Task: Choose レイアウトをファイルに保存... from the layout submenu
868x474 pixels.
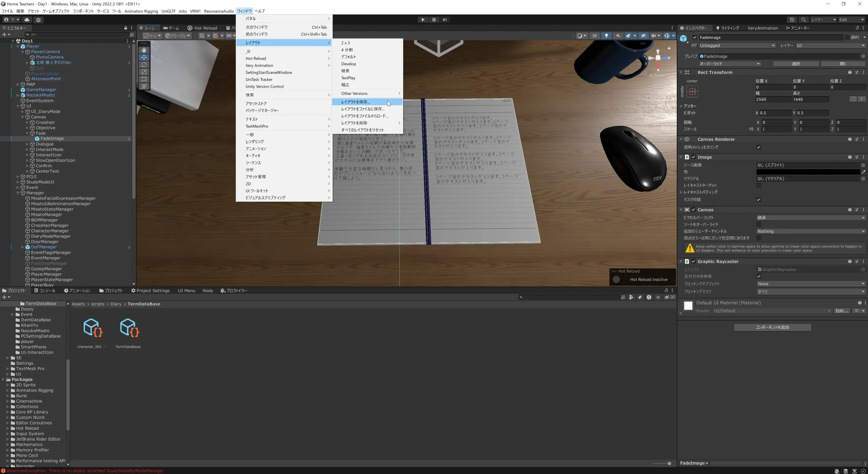Action: (x=363, y=109)
